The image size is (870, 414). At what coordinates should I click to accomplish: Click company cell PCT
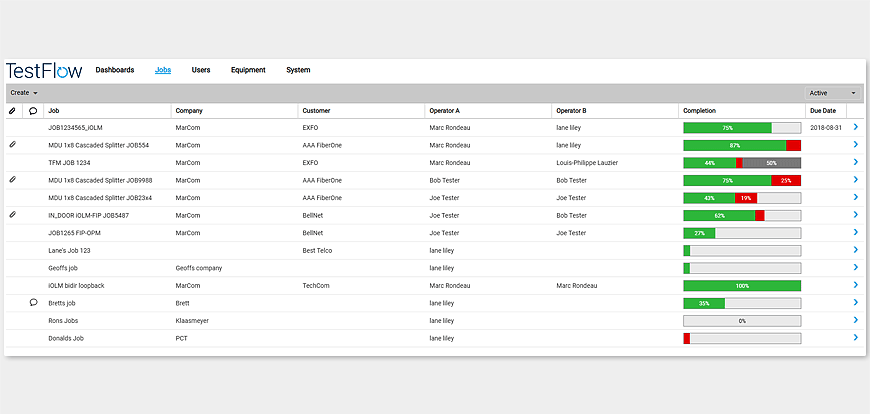point(181,339)
